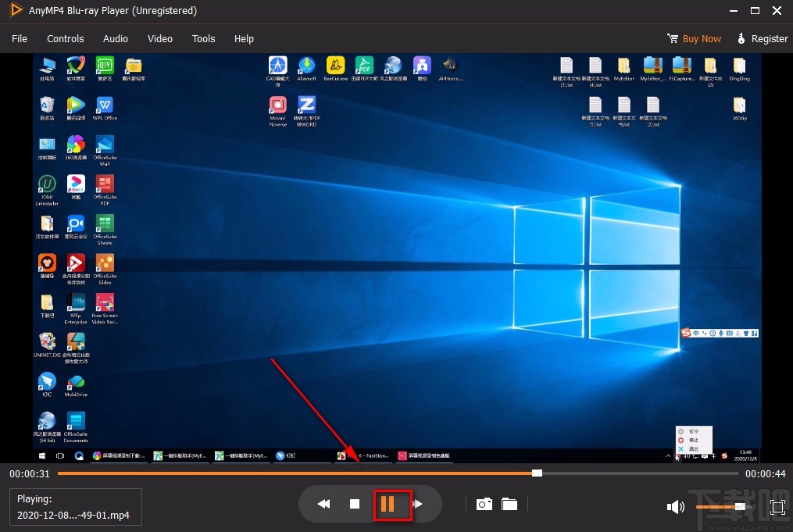Click the Buy Now link
Image resolution: width=793 pixels, height=532 pixels.
coord(701,38)
